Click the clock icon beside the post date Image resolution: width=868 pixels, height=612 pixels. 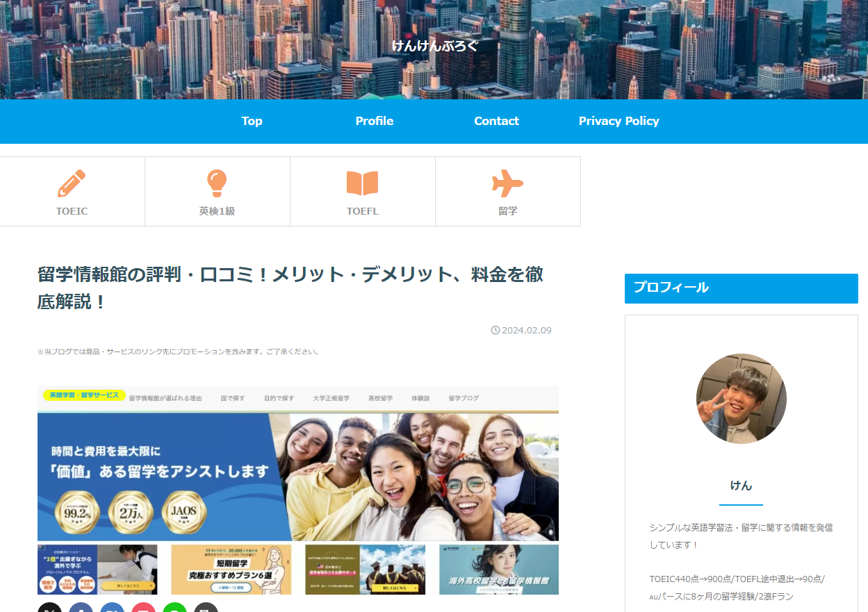coord(496,330)
